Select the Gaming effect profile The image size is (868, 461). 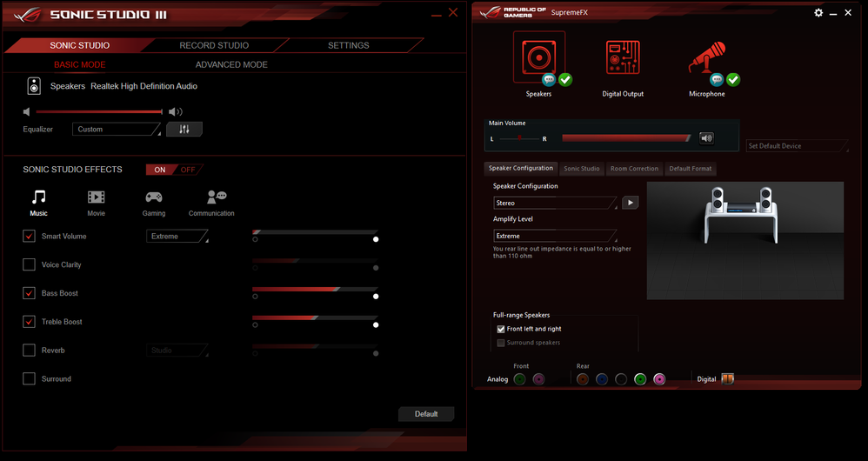154,203
